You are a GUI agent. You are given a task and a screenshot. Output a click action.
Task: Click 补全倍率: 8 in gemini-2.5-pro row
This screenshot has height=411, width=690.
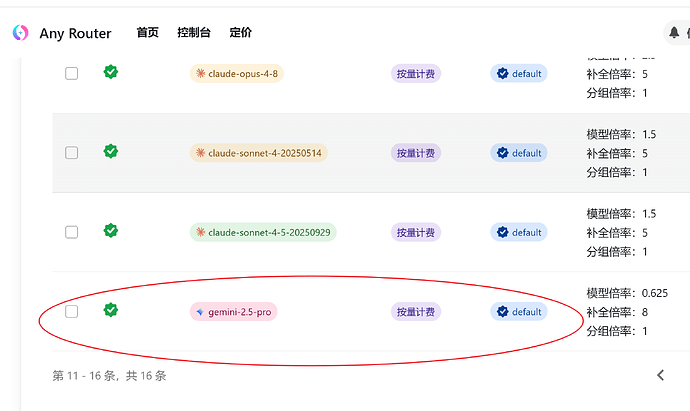click(x=617, y=312)
